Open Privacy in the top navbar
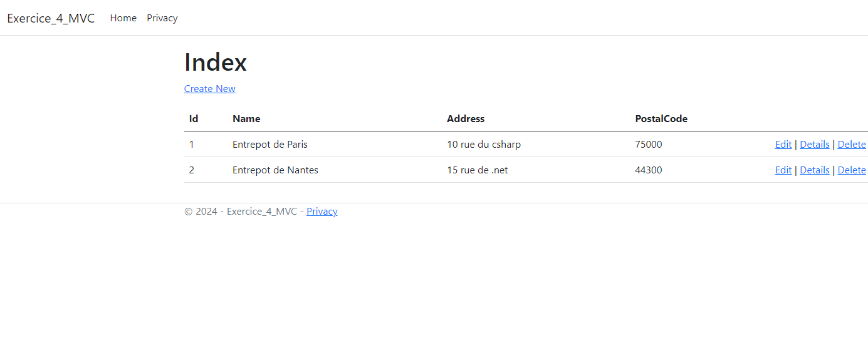Viewport: 868px width, 343px height. click(162, 18)
